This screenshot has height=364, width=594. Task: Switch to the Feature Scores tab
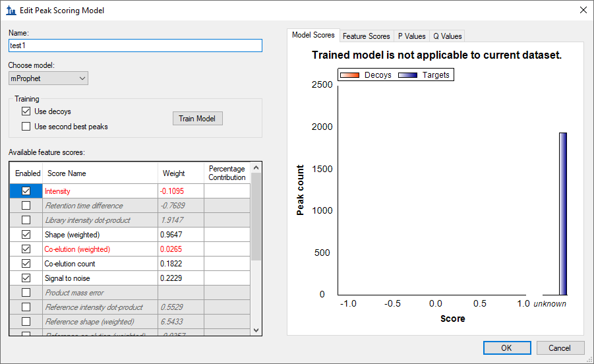[x=366, y=36]
